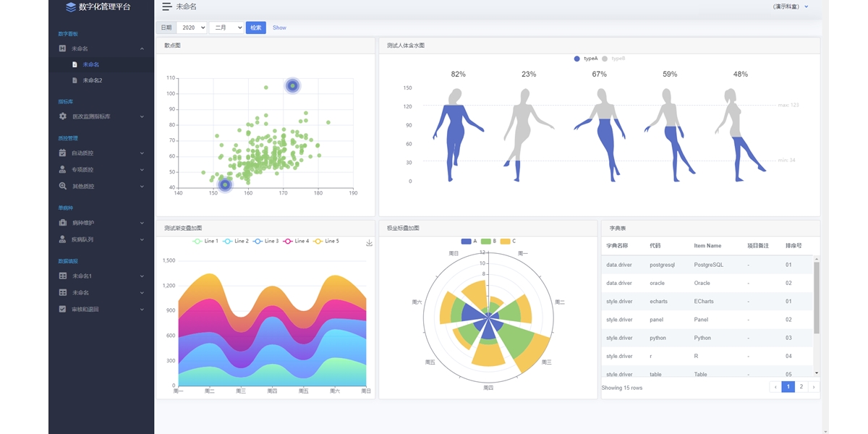Click the blue 检索 search button
This screenshot has width=868, height=434.
pos(255,27)
